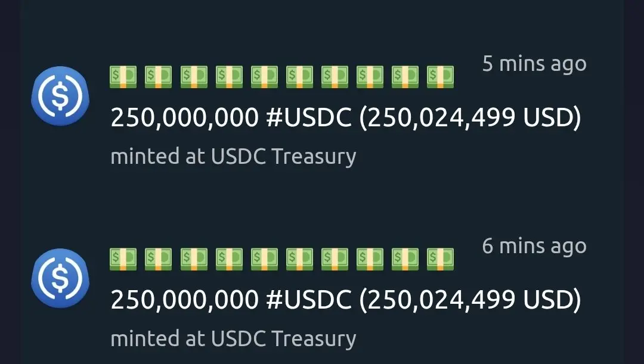Open #USDC hashtag in the 6 mins ago alert
This screenshot has height=364, width=644.
pos(309,300)
